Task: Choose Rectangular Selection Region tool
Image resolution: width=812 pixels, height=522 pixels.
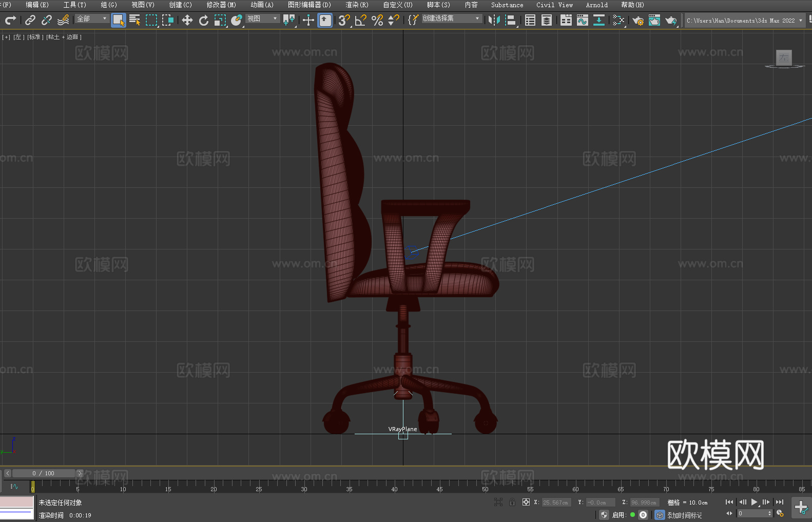Action: point(151,20)
